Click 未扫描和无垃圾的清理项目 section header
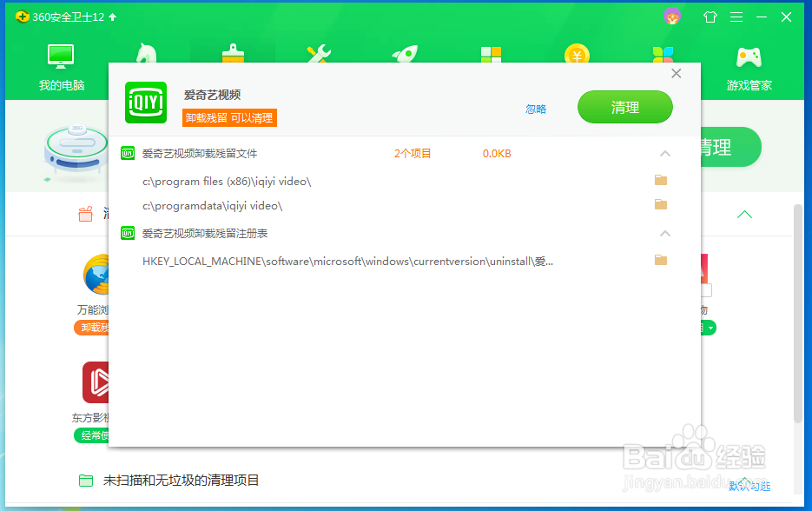The image size is (812, 511). (181, 481)
